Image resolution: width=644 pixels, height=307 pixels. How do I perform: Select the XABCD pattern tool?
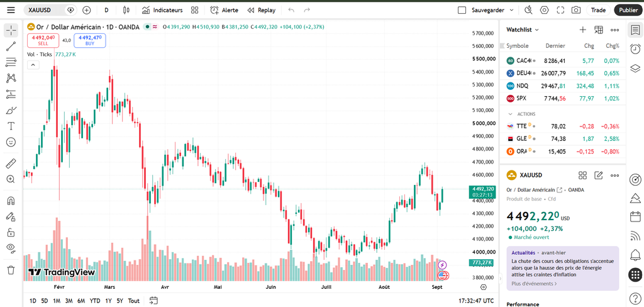[x=11, y=78]
